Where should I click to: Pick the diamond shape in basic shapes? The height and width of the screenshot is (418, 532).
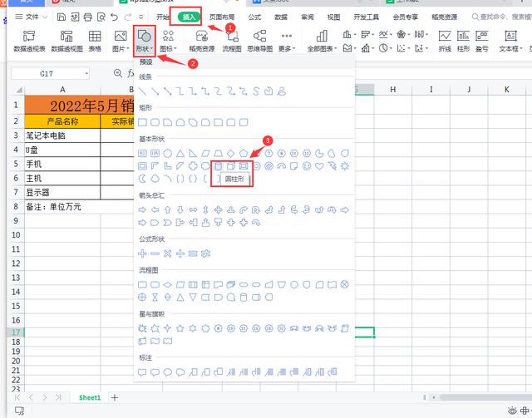tap(231, 154)
